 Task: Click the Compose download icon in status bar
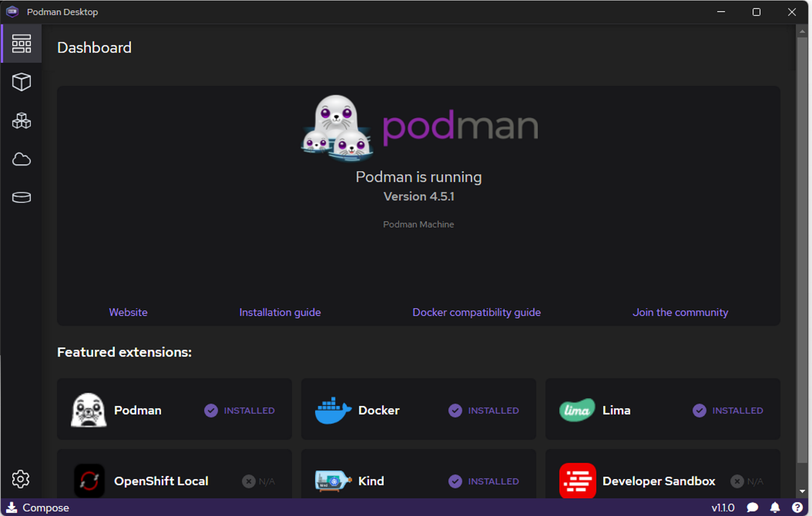12,508
